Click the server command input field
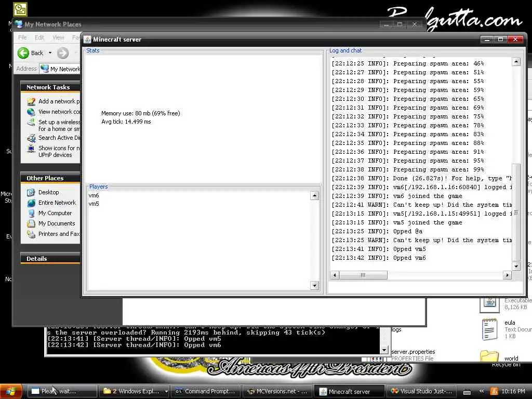 click(426, 288)
